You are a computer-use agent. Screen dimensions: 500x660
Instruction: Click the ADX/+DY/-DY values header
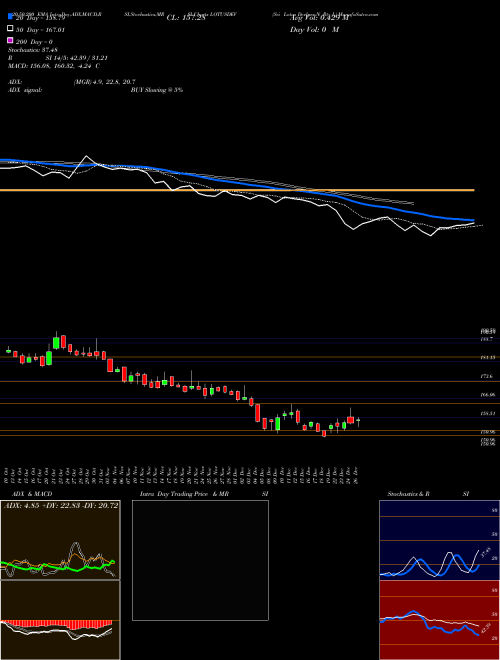(x=61, y=506)
